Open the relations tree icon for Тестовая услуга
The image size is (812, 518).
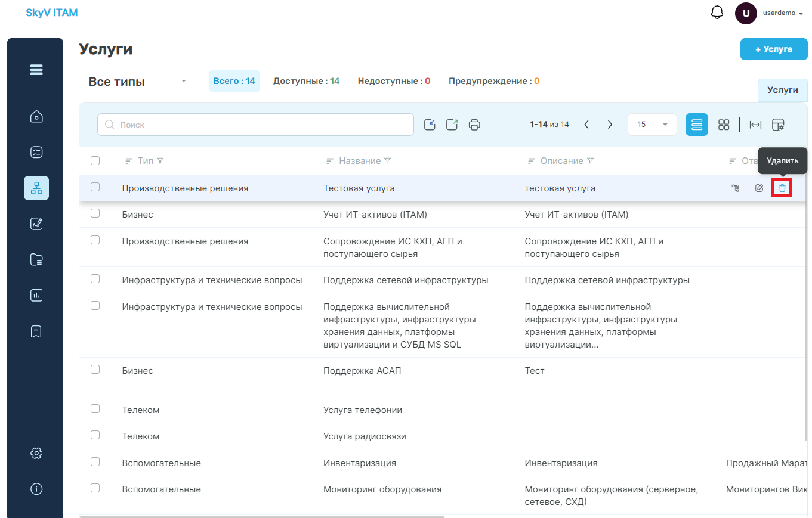point(736,188)
